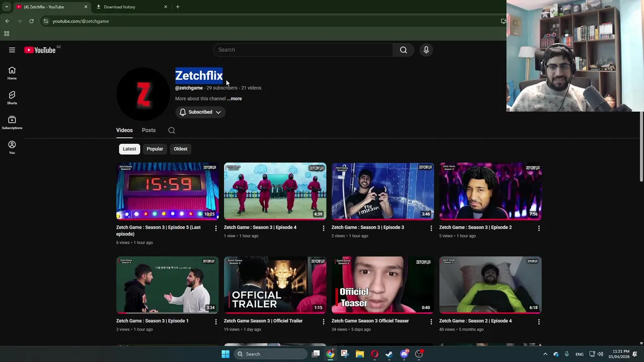This screenshot has width=644, height=362.
Task: Switch to the Videos tab
Action: click(x=124, y=130)
